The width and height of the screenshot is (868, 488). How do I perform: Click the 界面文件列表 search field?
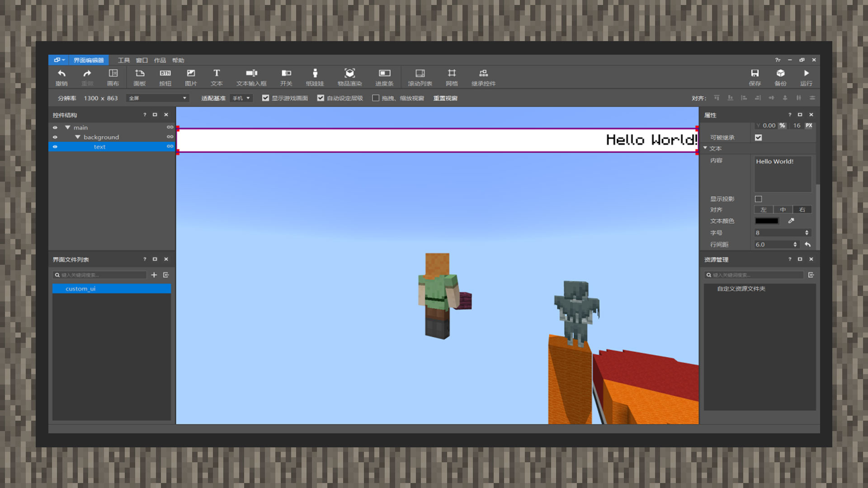99,275
